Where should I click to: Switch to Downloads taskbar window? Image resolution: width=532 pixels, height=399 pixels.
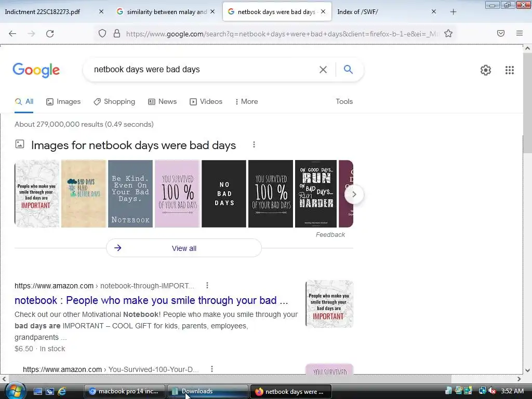click(208, 391)
